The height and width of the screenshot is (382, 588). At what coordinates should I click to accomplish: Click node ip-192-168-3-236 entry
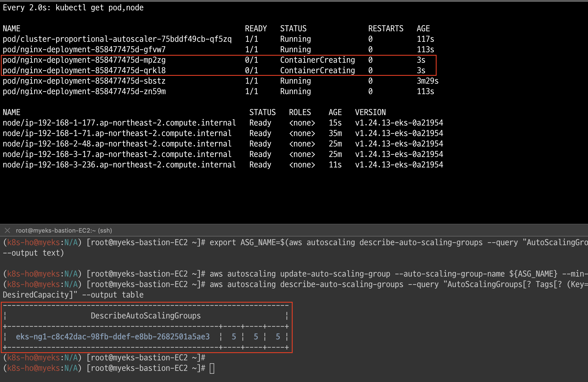point(119,165)
